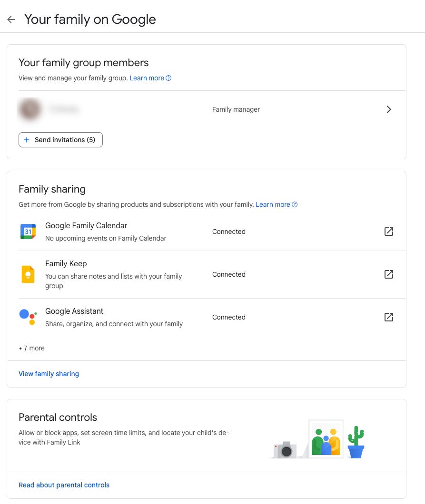This screenshot has height=504, width=425.
Task: Open Google Family Calendar external link icon
Action: pyautogui.click(x=389, y=232)
